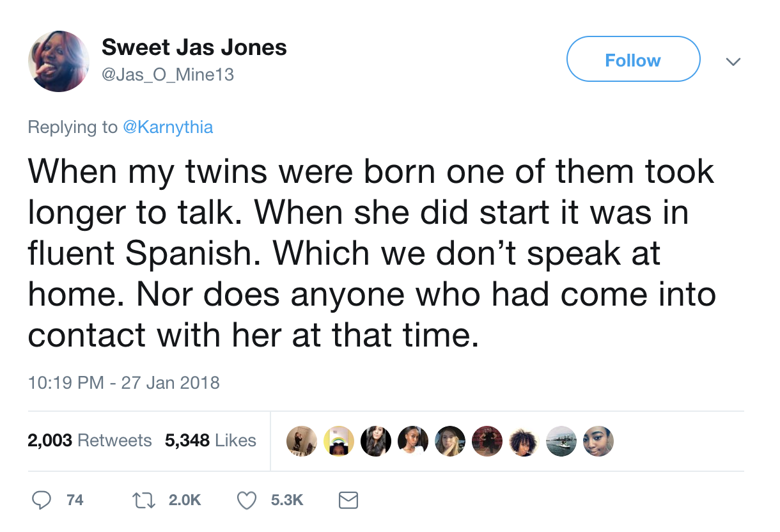The image size is (780, 532).
Task: Follow Sweet Jas Jones
Action: tap(633, 59)
